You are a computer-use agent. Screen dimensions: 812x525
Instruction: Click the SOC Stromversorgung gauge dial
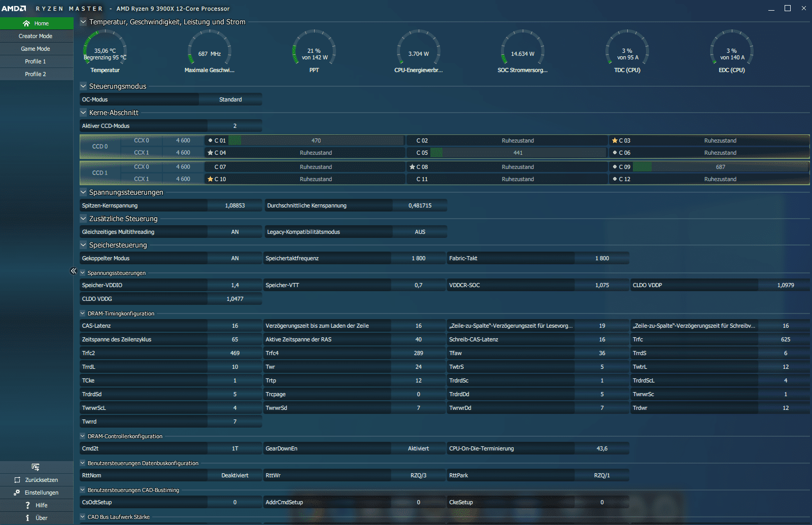coord(523,47)
